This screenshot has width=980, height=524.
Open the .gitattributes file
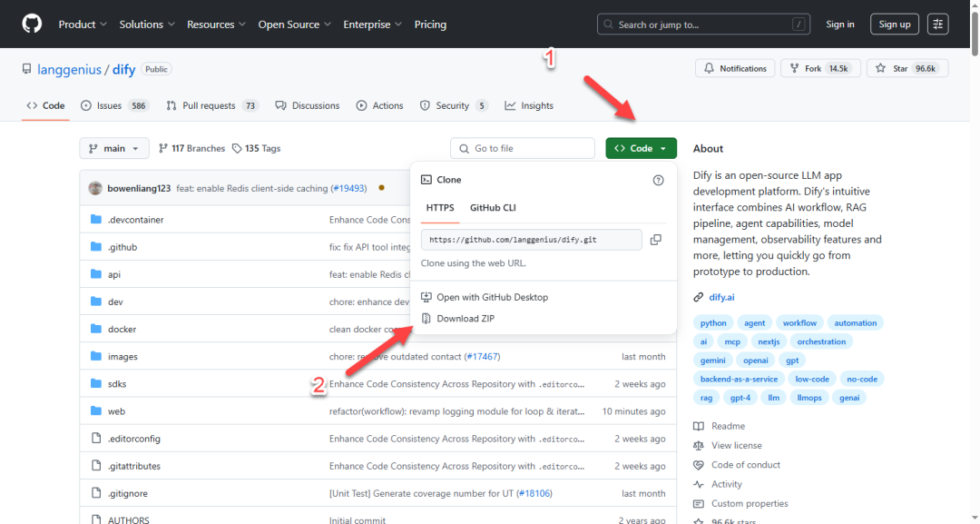pos(134,466)
